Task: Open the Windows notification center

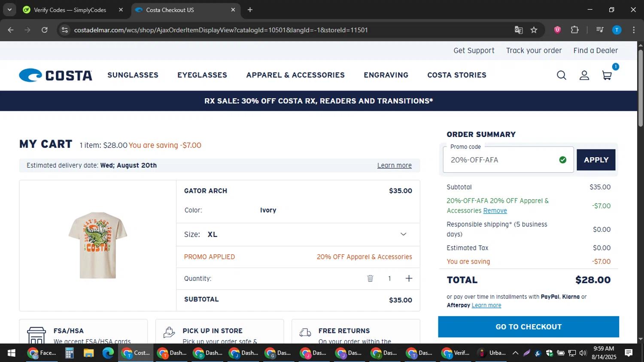Action: click(629, 353)
